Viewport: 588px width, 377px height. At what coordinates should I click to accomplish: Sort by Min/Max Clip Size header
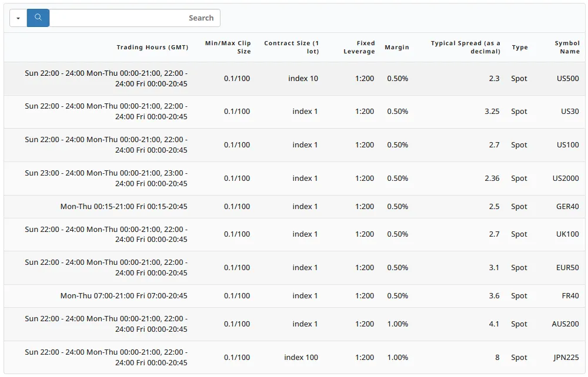pyautogui.click(x=228, y=48)
